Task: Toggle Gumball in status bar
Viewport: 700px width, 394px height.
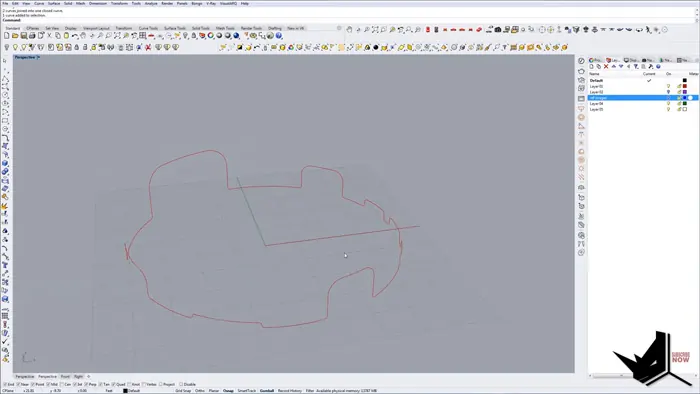Action: point(267,390)
